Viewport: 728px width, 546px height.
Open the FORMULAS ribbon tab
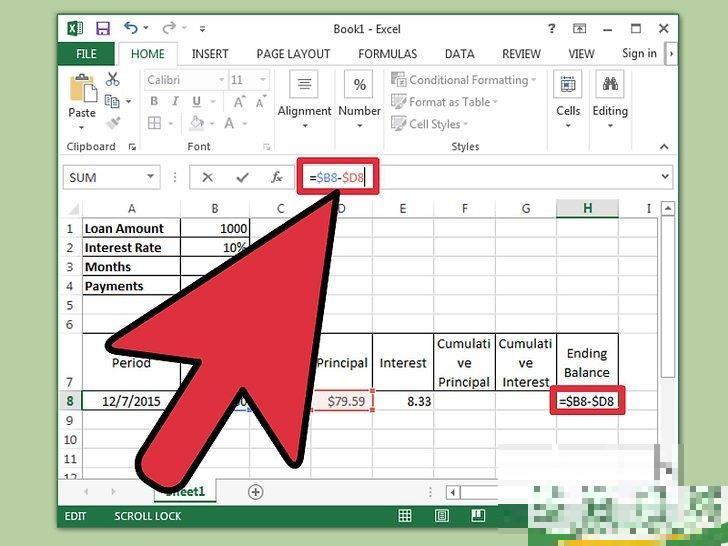click(388, 54)
